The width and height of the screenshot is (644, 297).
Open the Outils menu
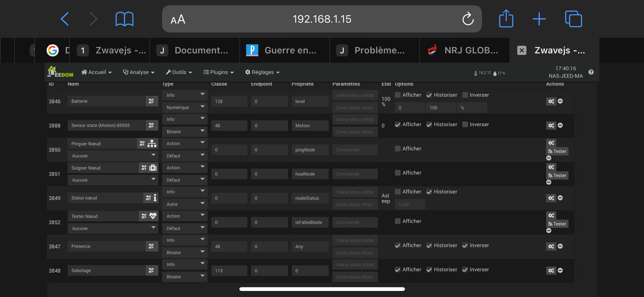(x=179, y=72)
